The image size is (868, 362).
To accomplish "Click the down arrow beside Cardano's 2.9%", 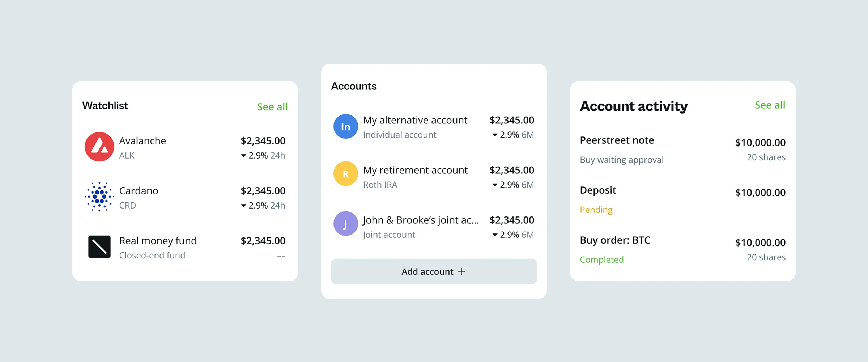I will [244, 206].
